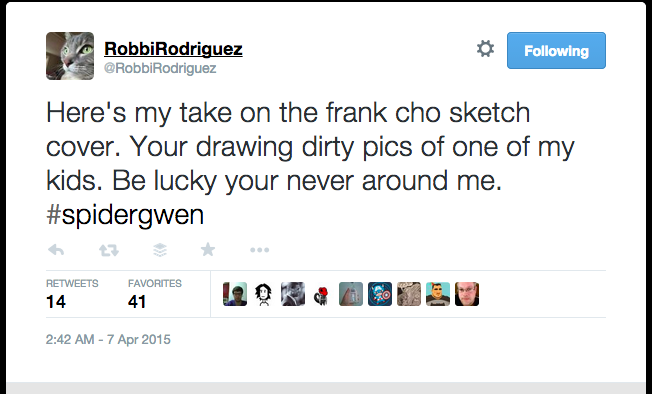Viewport: 652px width, 394px height.
Task: Click the black-haired stick figure avatar
Action: tap(264, 294)
